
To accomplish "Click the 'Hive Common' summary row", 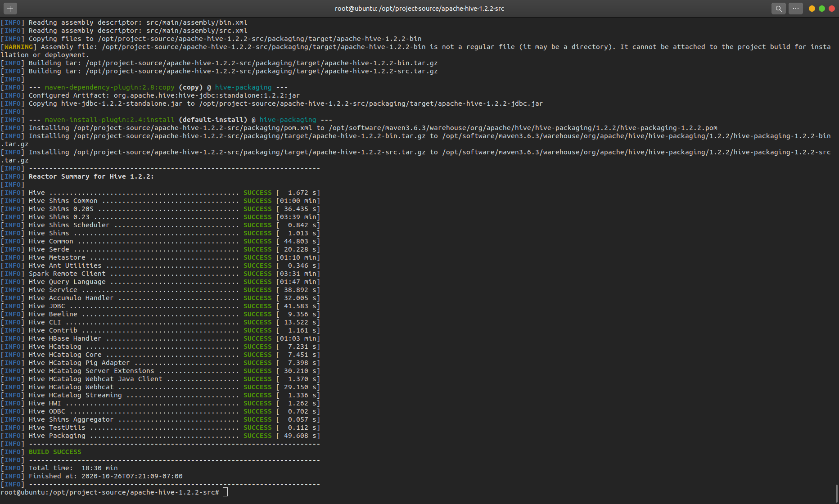I will [x=161, y=241].
